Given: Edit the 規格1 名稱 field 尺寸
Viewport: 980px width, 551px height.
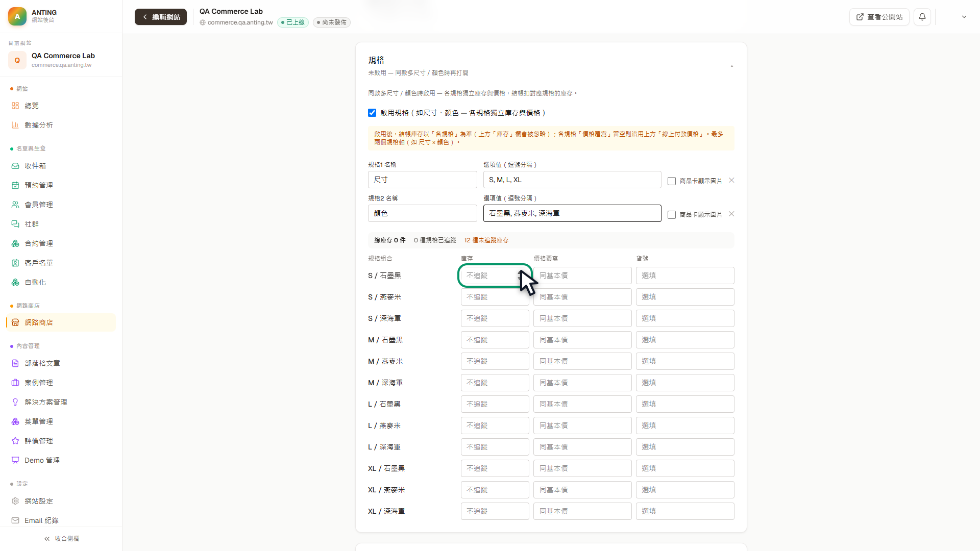Looking at the screenshot, I should 423,180.
